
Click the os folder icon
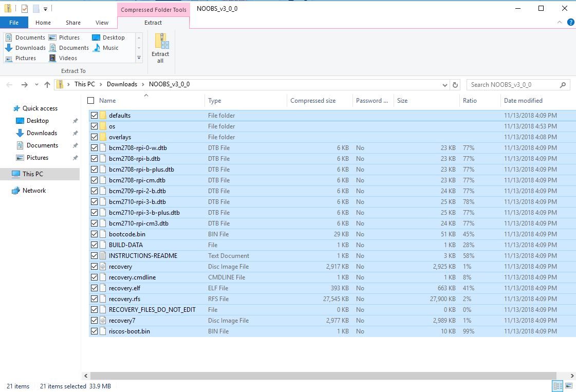click(x=103, y=126)
